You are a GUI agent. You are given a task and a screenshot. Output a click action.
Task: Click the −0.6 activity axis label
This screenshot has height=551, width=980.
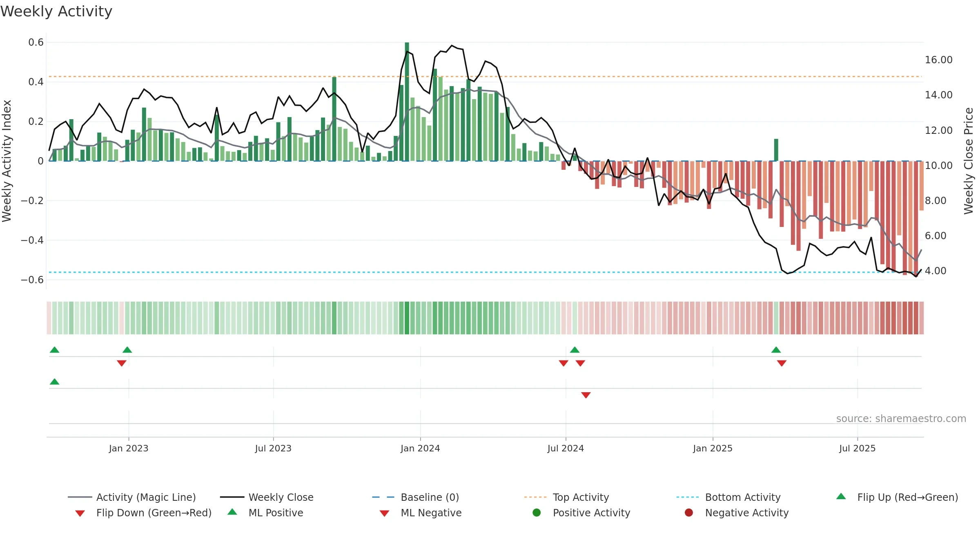pyautogui.click(x=32, y=280)
